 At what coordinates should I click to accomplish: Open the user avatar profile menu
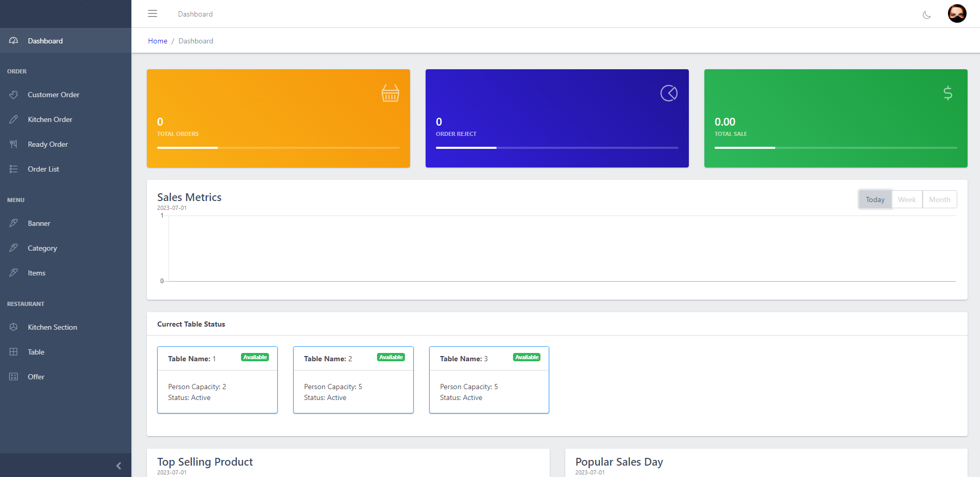tap(957, 13)
